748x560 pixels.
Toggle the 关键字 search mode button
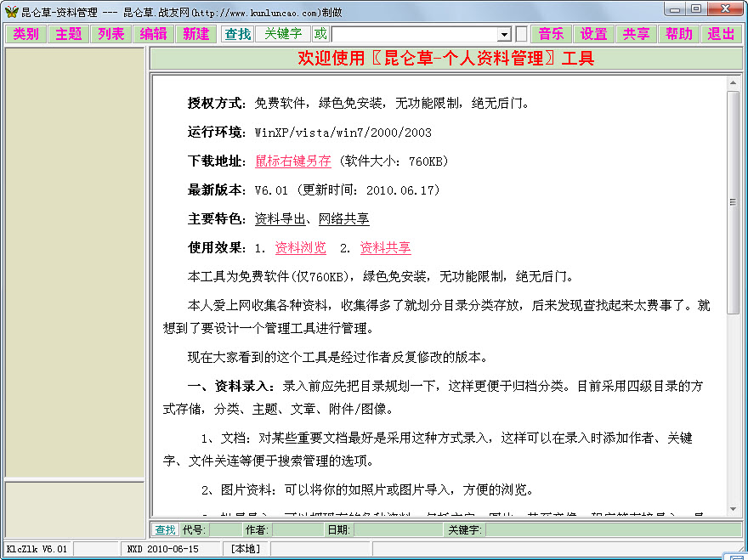tap(283, 34)
